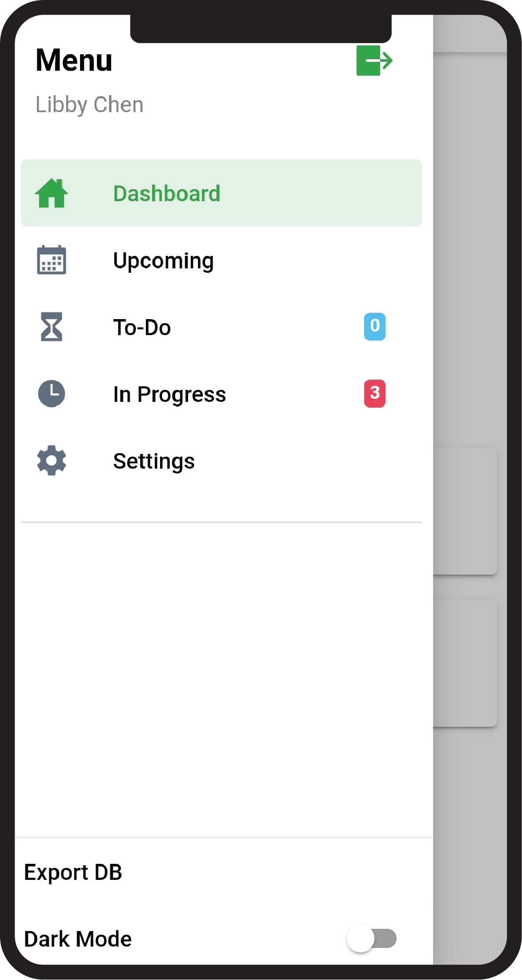Open the In Progress section
Viewport: 522px width, 980px height.
coord(169,394)
